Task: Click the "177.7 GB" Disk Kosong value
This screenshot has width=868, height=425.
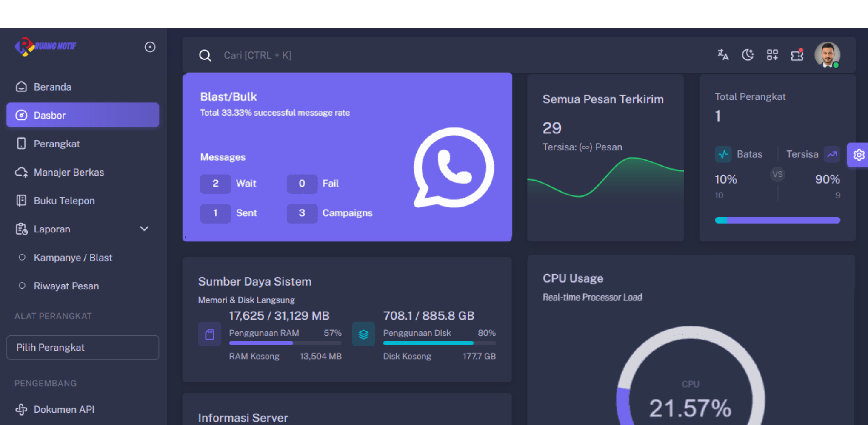Action: tap(479, 356)
